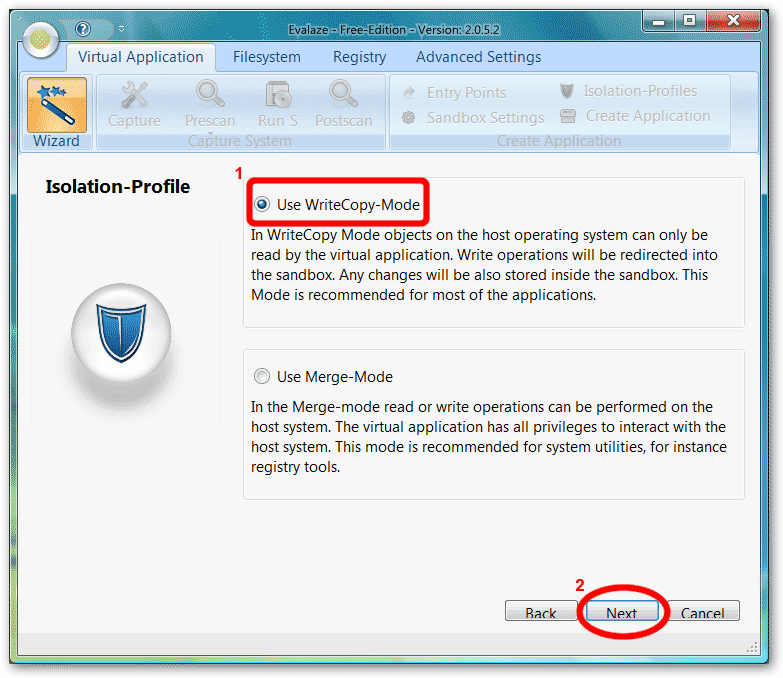Click the window resize grip corner
The width and height of the screenshot is (783, 678).
(x=752, y=648)
